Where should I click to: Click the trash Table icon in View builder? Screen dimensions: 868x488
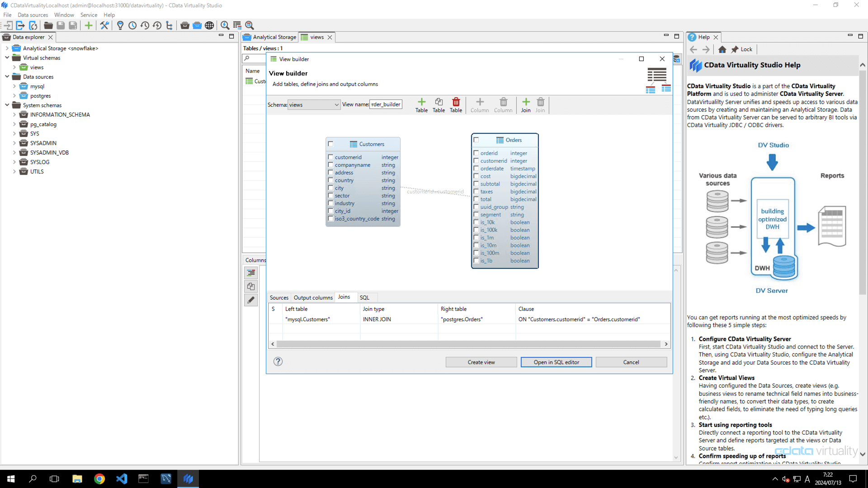click(x=456, y=105)
